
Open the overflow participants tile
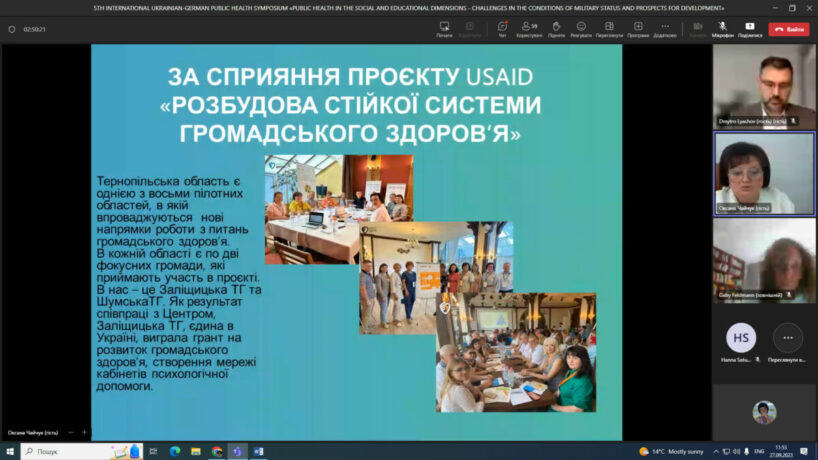[x=788, y=338]
